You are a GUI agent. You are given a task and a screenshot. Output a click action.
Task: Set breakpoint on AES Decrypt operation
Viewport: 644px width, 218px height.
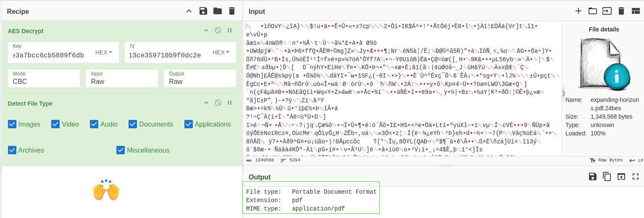[230, 30]
